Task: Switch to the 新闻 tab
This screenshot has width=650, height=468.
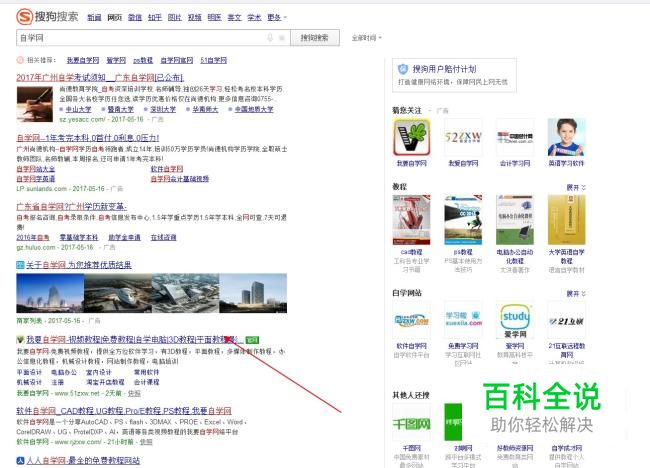Action: (x=94, y=17)
